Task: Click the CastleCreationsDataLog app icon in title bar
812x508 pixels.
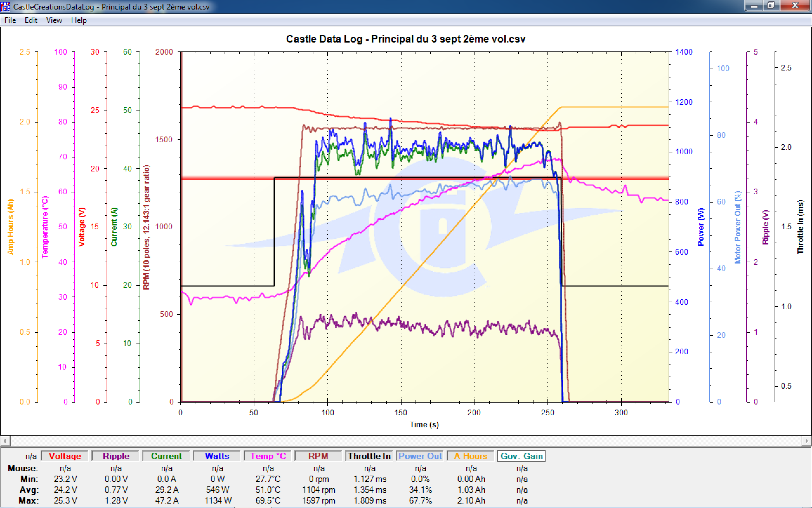Action: tap(5, 6)
